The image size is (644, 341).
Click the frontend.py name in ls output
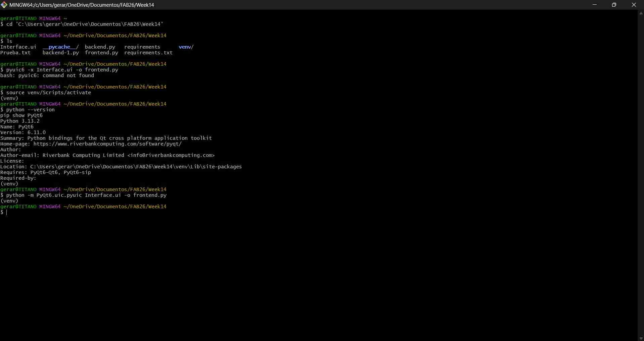point(101,53)
